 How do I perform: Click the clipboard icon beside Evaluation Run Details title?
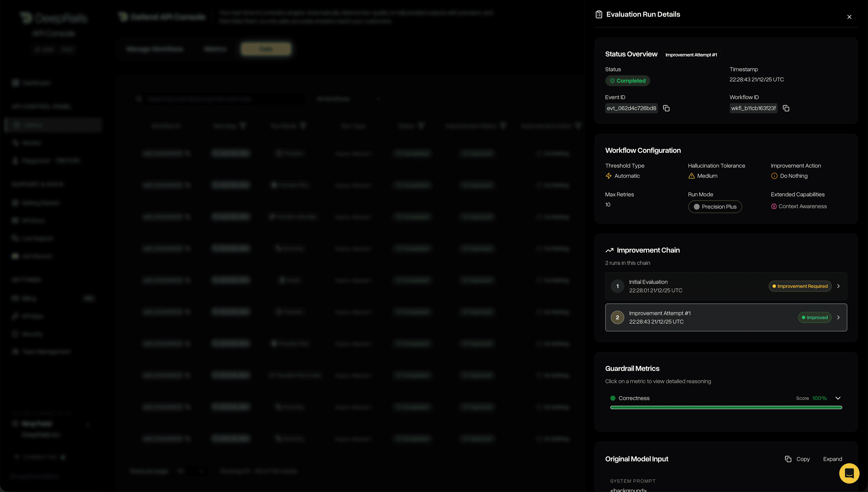(599, 14)
